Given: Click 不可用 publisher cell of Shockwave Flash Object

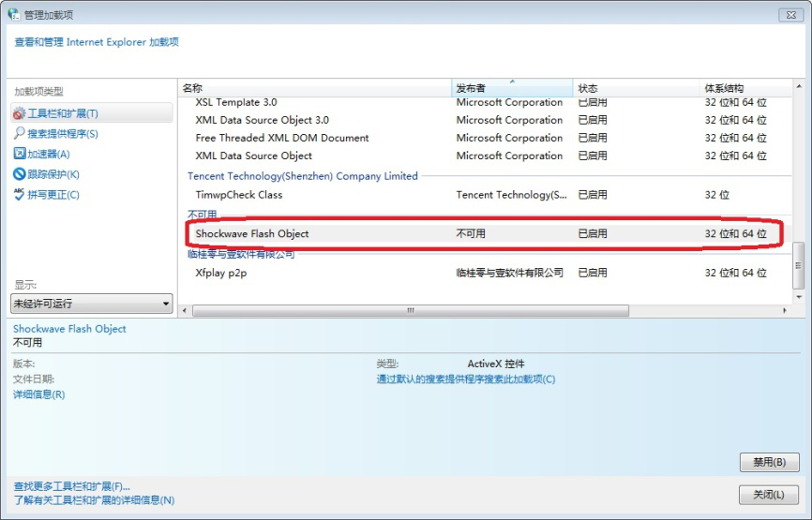Looking at the screenshot, I should point(471,234).
